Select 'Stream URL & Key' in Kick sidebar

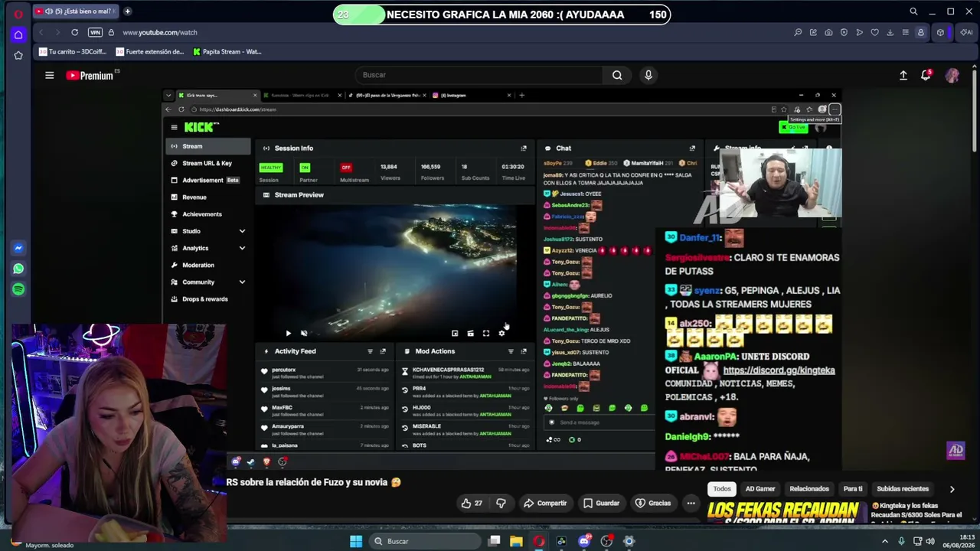(207, 163)
